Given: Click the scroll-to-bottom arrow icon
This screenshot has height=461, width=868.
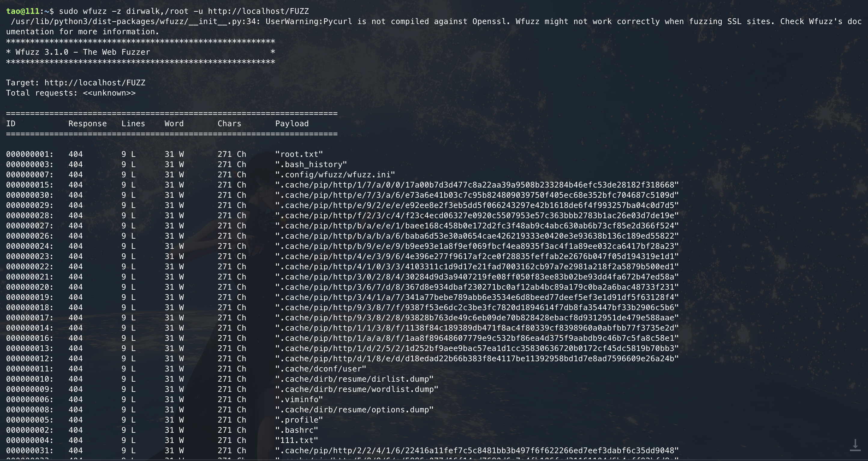Looking at the screenshot, I should [x=855, y=445].
